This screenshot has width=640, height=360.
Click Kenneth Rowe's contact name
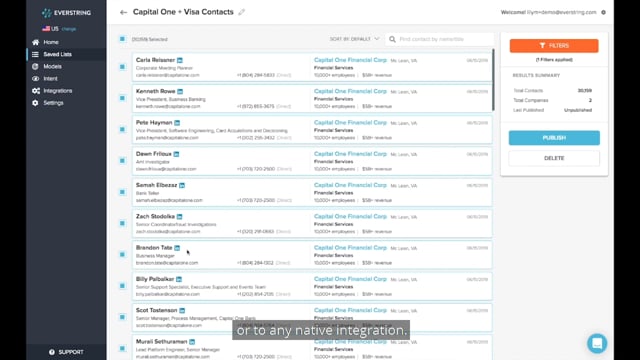click(x=156, y=91)
